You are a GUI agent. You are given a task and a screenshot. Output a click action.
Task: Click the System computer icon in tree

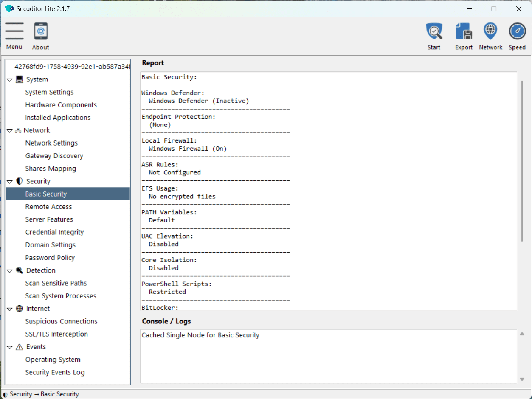click(x=20, y=79)
